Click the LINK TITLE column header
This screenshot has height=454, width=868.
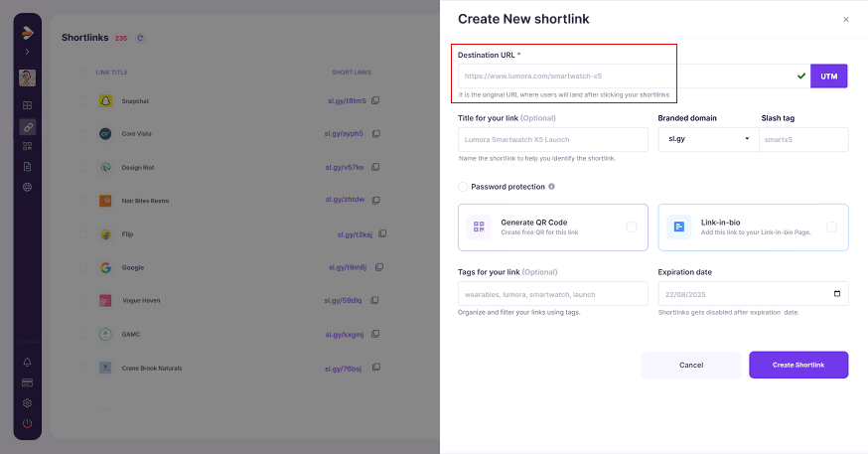coord(111,73)
